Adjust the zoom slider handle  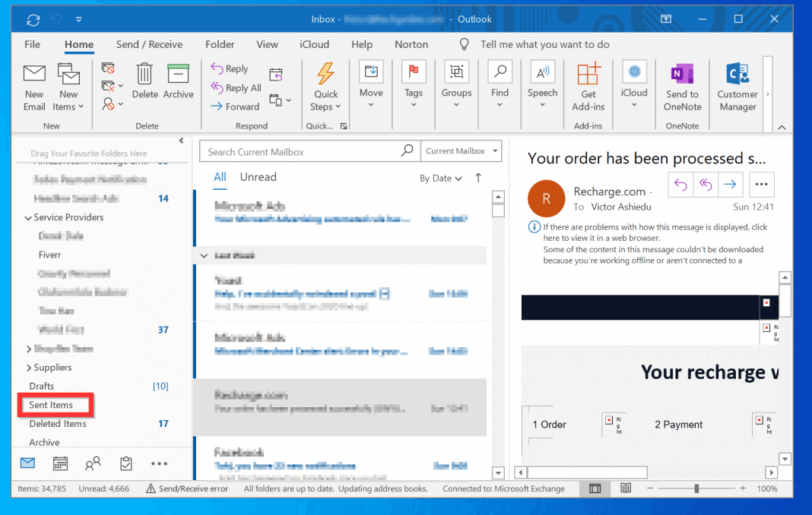click(x=696, y=488)
